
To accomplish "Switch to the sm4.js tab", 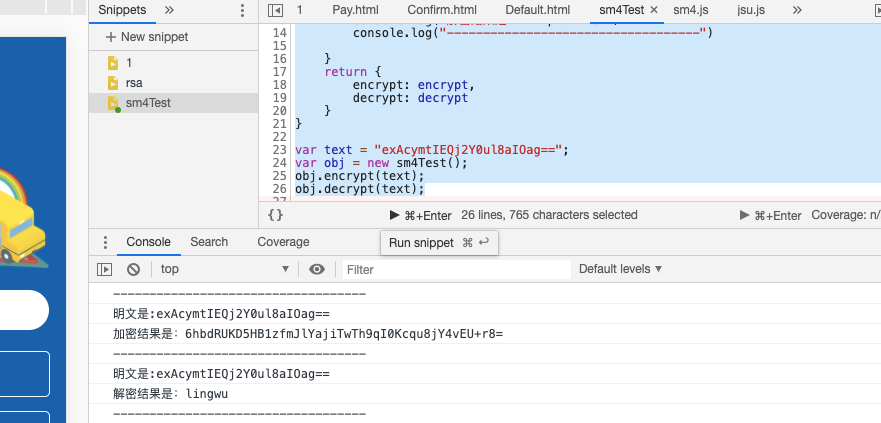I will [x=691, y=10].
